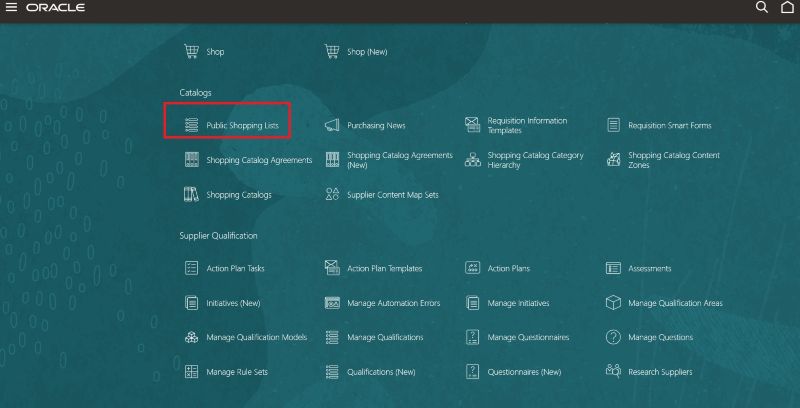Screen dimensions: 800x408
Task: Click the Initiatives (New) icon
Action: coord(191,302)
